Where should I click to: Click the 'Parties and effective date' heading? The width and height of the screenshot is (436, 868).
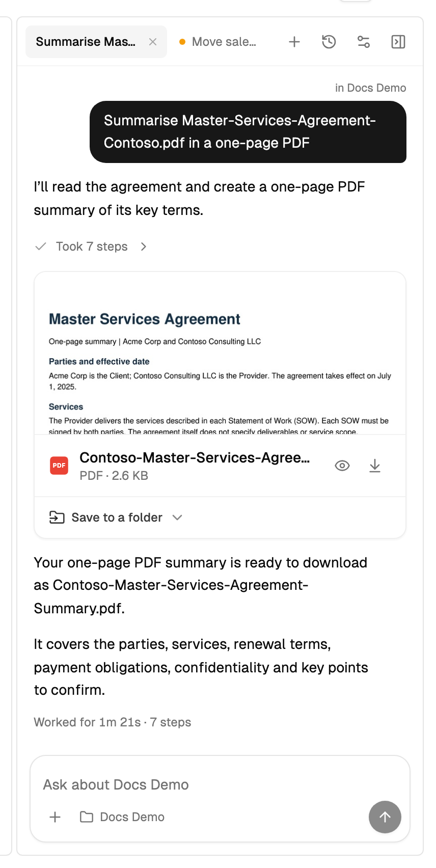point(99,362)
